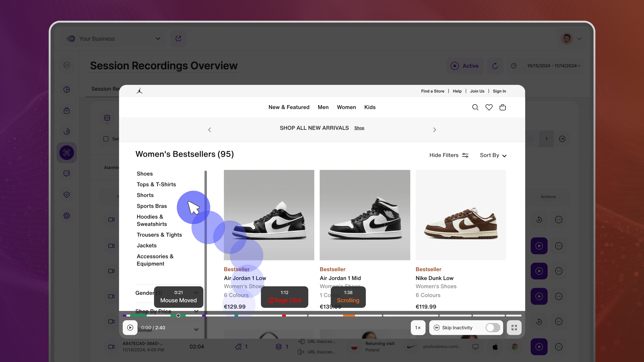This screenshot has width=644, height=362.
Task: Jump to orange scrolling segment on timeline
Action: pos(349,316)
